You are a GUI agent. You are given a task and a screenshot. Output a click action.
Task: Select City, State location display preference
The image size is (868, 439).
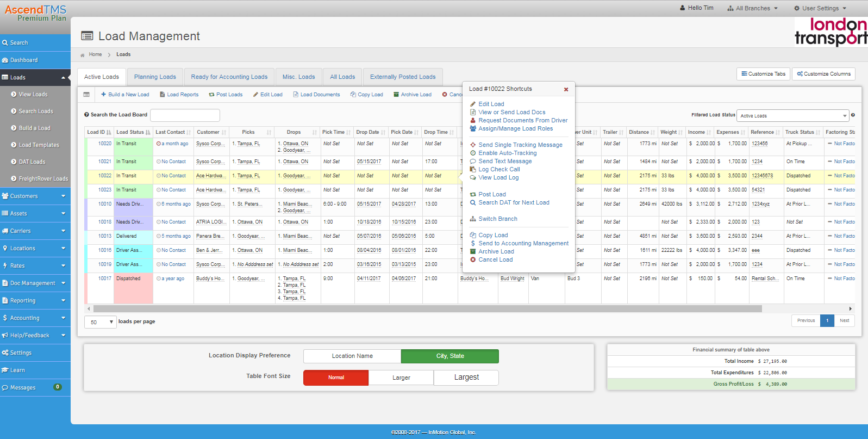point(449,356)
